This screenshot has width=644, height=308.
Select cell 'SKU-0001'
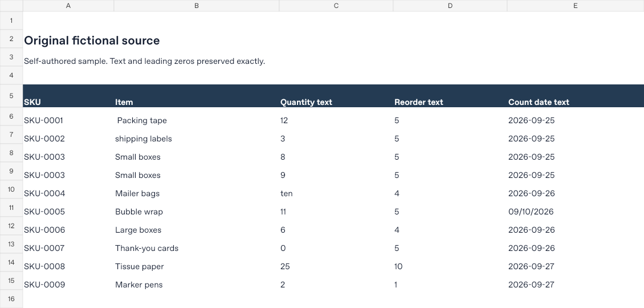tap(68, 116)
